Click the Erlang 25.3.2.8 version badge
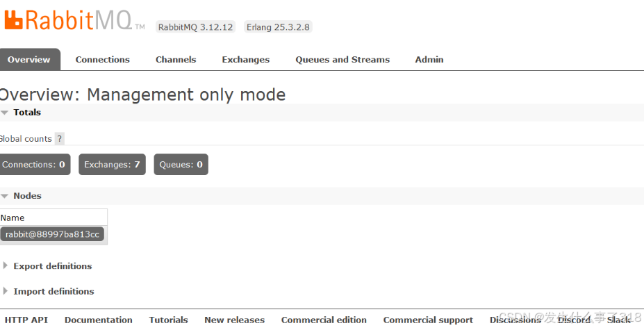 [278, 27]
